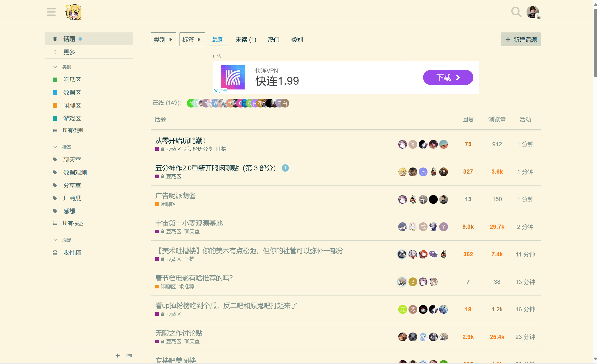Image resolution: width=597 pixels, height=364 pixels.
Task: Switch to the 未读 (1) tab
Action: (246, 39)
